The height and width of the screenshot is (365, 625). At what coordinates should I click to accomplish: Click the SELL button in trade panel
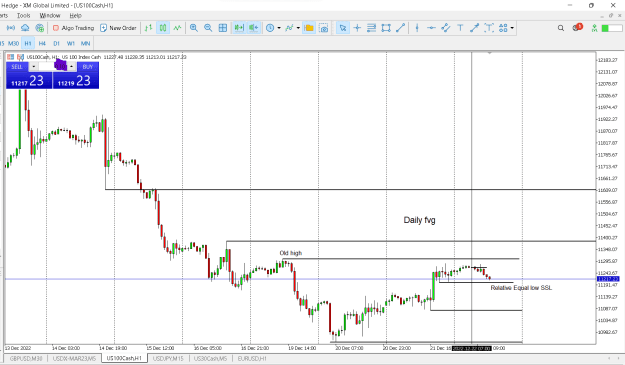[x=17, y=67]
